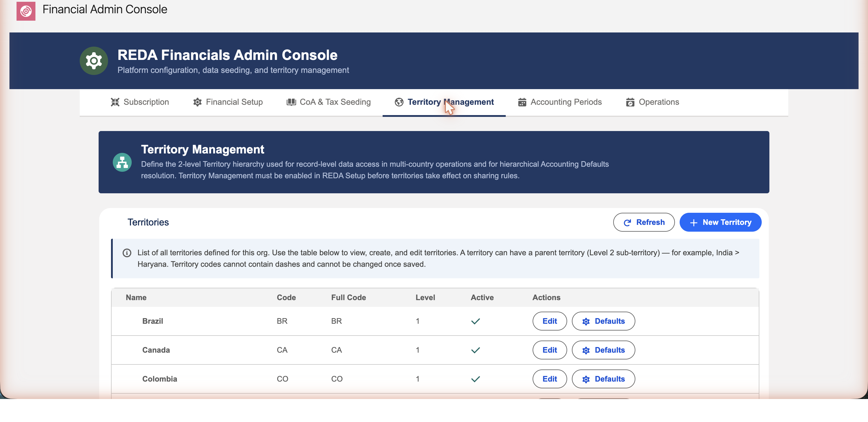Click the teal hierarchy icon in Territory Management banner
Screen dimensions: 868x422
[x=122, y=163]
